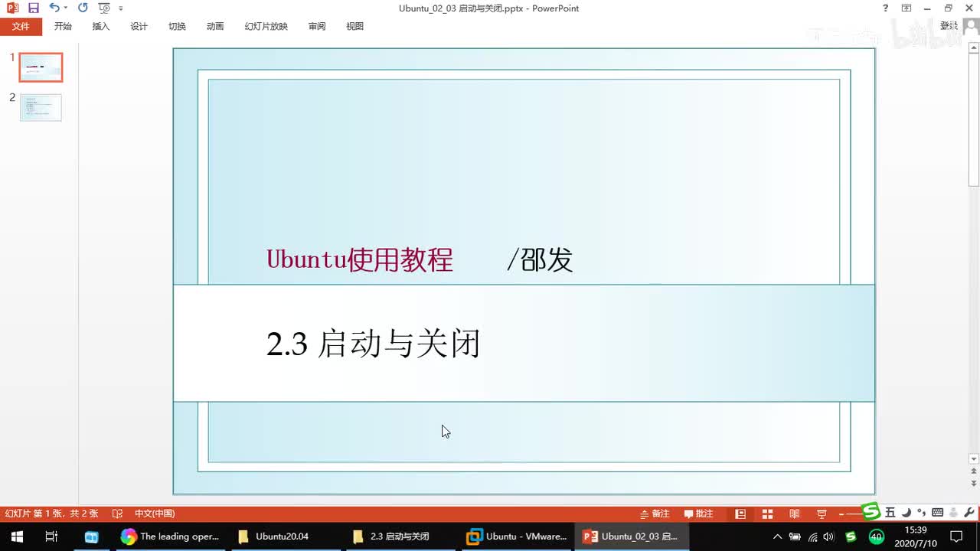Save the presentation with the floppy disk icon
This screenshot has width=980, height=551.
(33, 8)
